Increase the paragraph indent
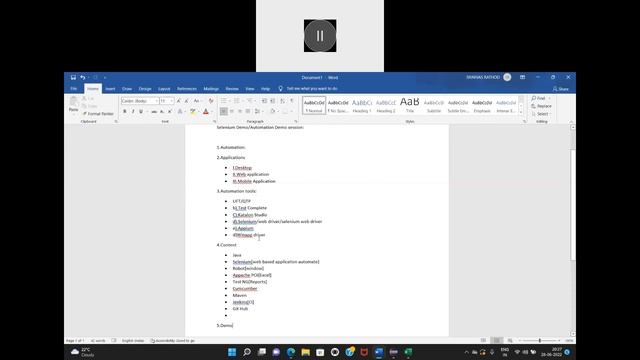 pyautogui.click(x=273, y=101)
